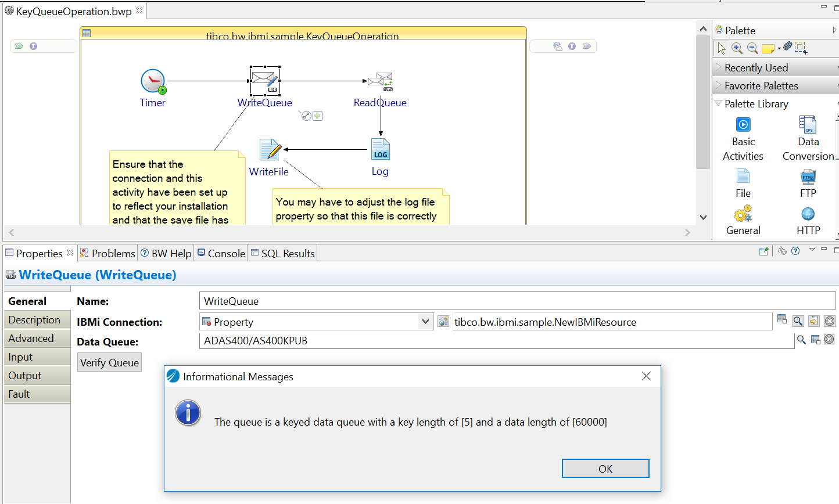Select the WriteFile activity icon

click(270, 150)
